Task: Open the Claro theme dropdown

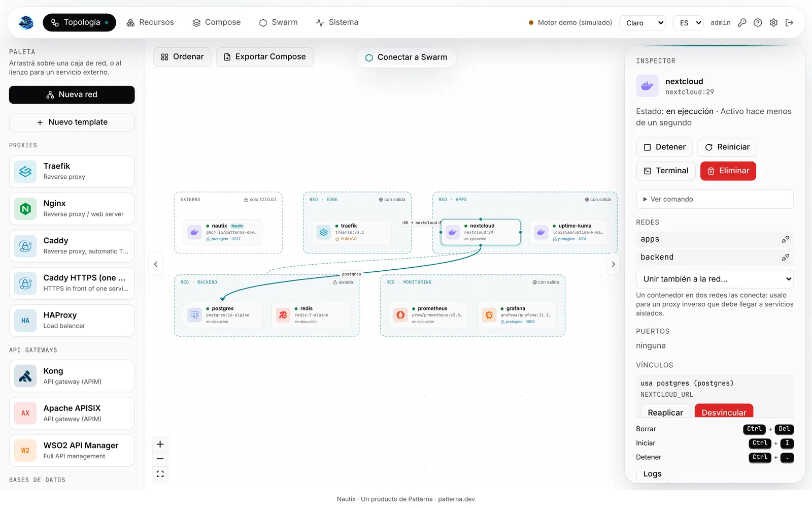Action: click(642, 23)
